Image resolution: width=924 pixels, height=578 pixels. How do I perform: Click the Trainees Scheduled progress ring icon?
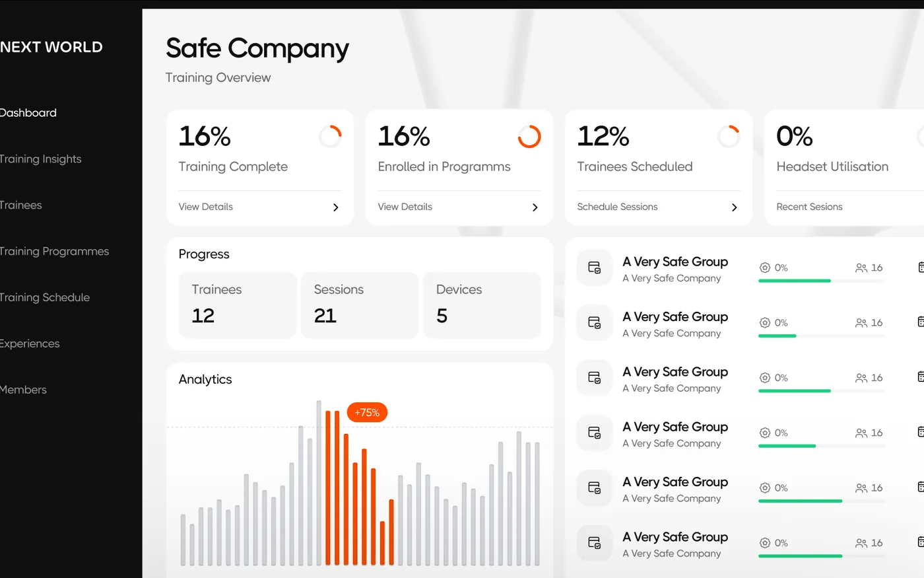pos(729,137)
